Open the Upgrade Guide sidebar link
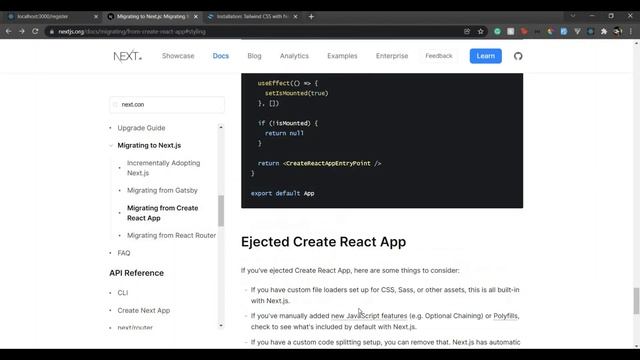This screenshot has width=640, height=360. coord(141,128)
